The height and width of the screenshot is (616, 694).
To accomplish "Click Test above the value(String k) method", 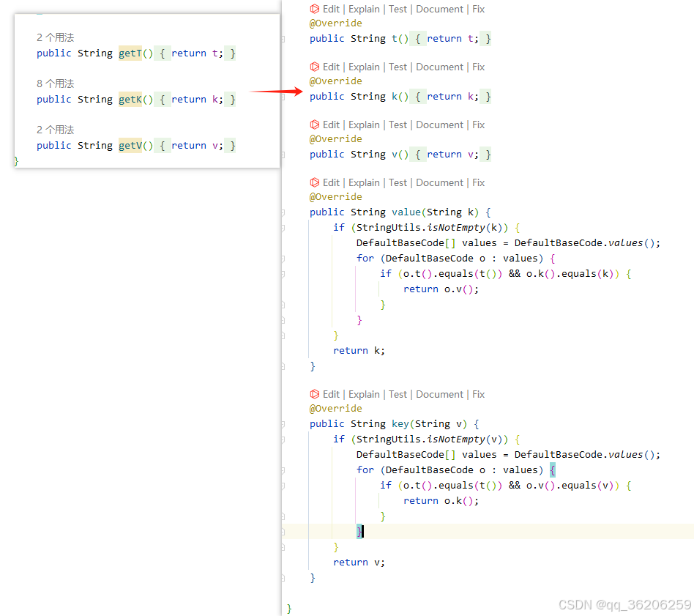I will pyautogui.click(x=398, y=182).
